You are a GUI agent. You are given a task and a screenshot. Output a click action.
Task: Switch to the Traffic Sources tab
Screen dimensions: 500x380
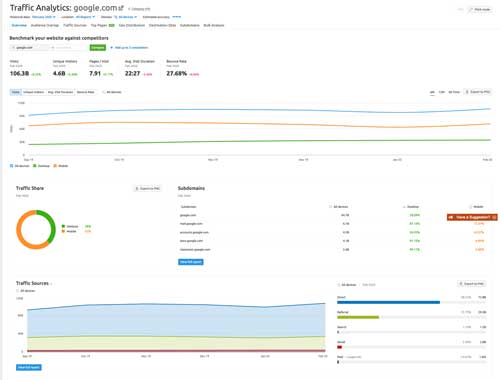click(x=75, y=25)
